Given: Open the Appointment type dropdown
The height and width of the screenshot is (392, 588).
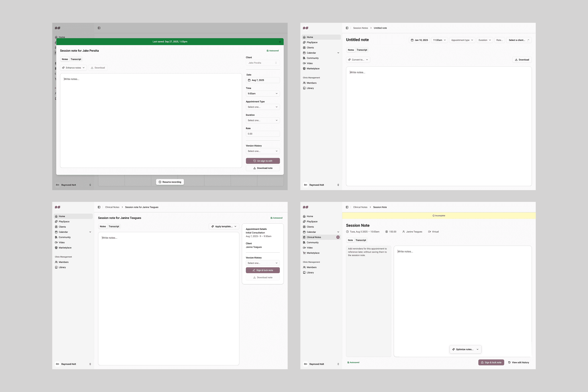Looking at the screenshot, I should (x=462, y=40).
